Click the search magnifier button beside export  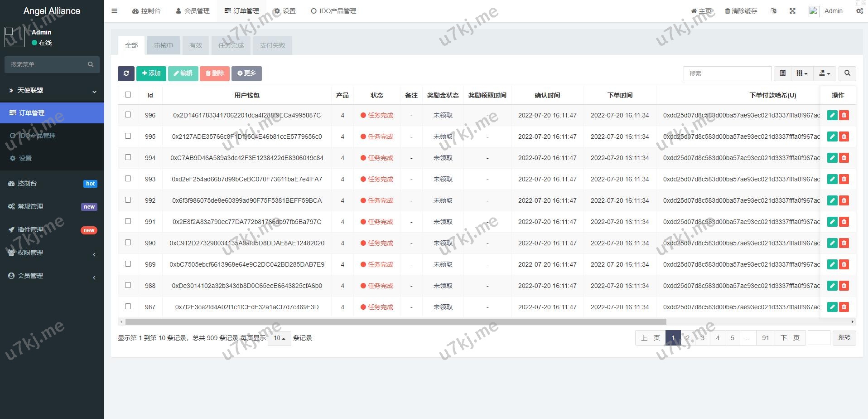(x=847, y=73)
